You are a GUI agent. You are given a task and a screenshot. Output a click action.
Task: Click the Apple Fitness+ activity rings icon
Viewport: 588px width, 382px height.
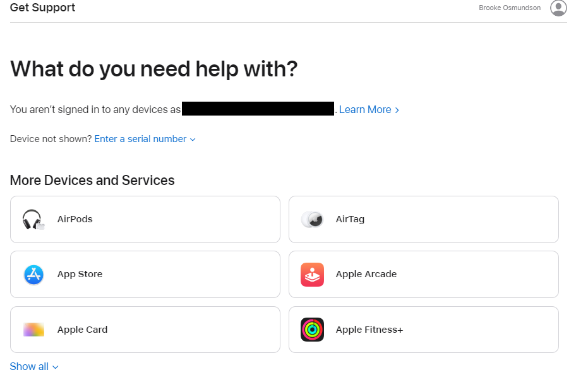(311, 329)
